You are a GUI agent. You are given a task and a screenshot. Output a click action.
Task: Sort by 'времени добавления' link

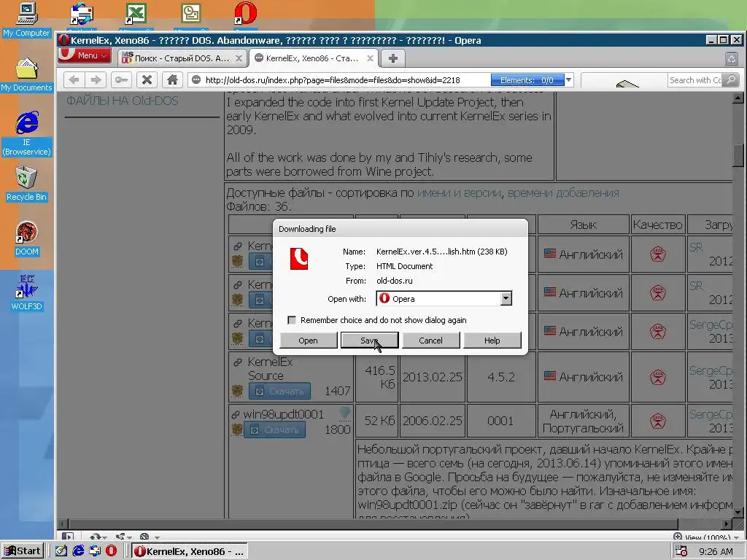(563, 192)
